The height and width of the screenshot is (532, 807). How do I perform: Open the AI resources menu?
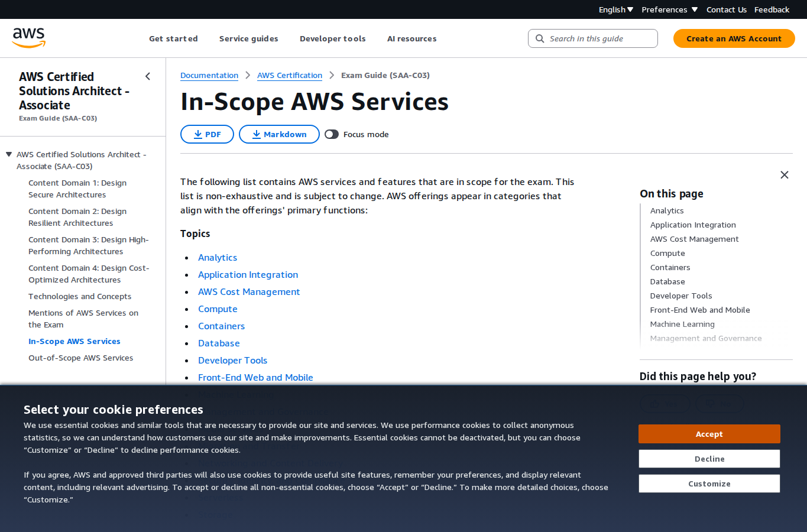coord(412,38)
